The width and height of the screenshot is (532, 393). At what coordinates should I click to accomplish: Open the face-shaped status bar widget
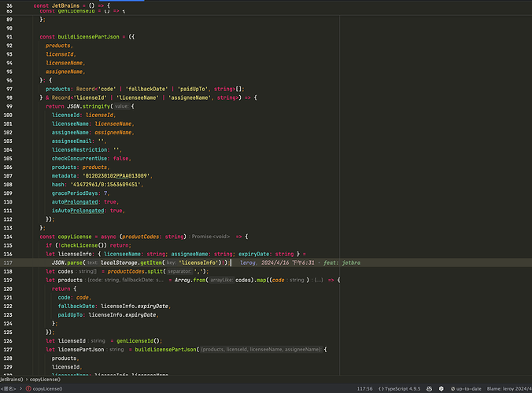(429, 388)
